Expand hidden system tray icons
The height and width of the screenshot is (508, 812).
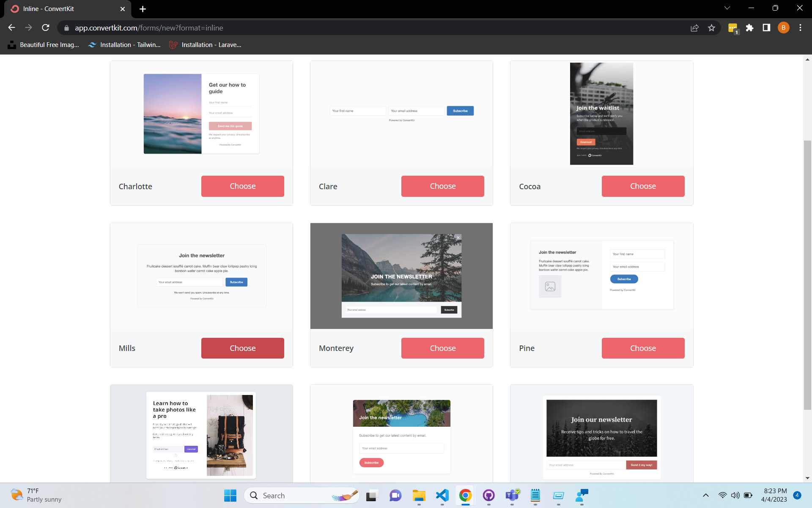[x=705, y=495]
